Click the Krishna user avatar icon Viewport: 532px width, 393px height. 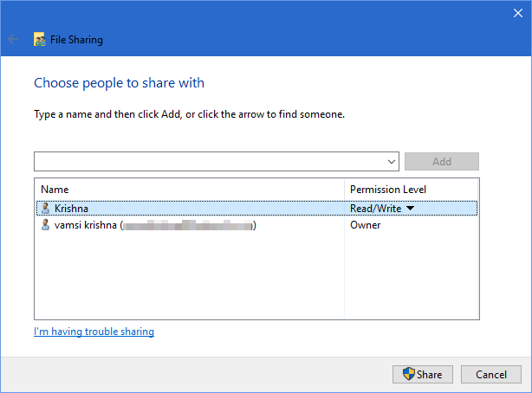point(46,208)
